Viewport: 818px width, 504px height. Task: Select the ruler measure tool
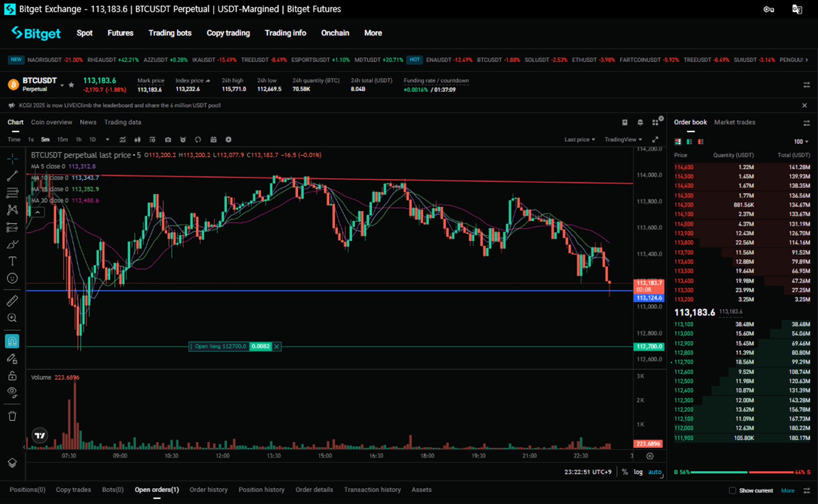point(12,301)
